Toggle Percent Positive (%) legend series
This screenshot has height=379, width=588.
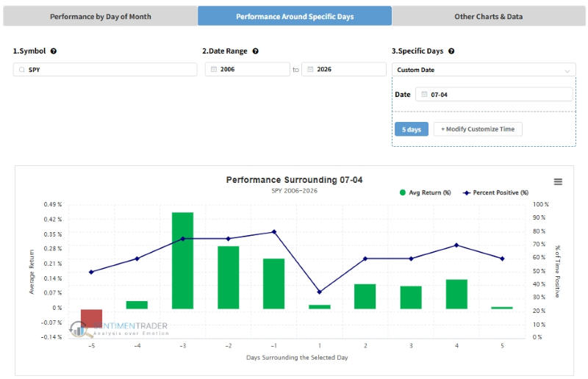(495, 192)
